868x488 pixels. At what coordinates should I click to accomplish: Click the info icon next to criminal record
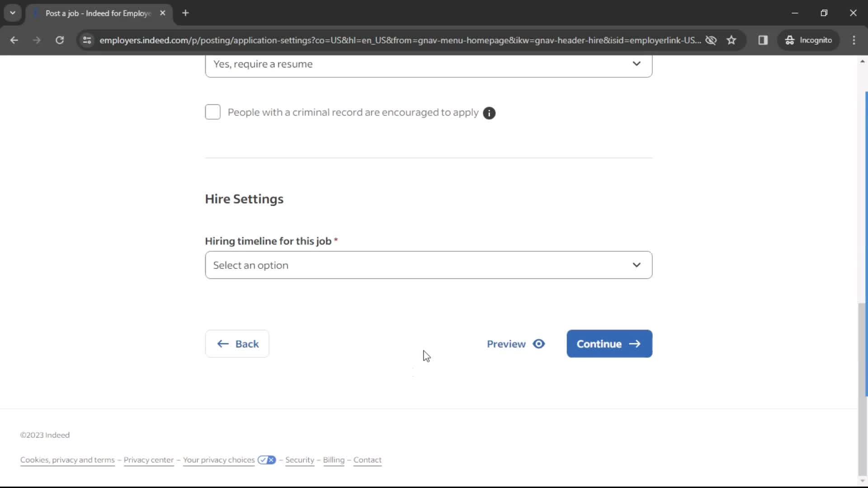[x=490, y=113]
